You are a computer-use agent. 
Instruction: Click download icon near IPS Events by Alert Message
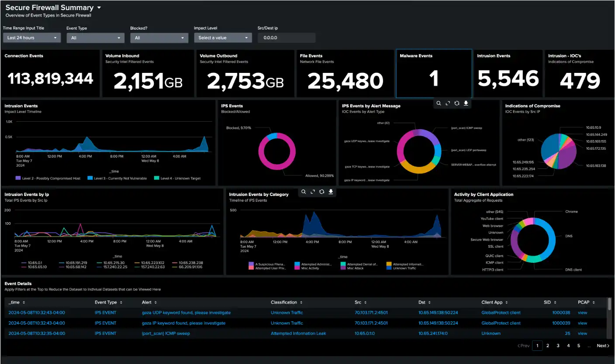[466, 103]
